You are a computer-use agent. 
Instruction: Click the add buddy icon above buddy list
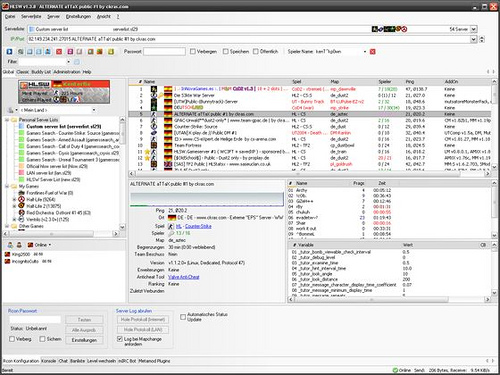[10, 245]
